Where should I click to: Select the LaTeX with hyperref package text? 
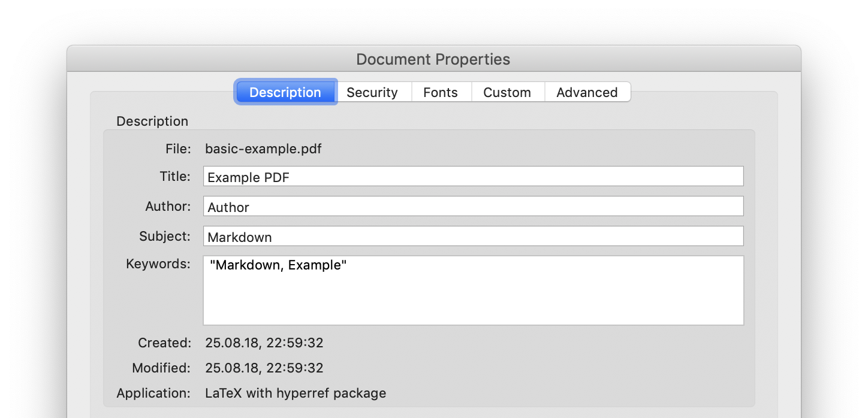pyautogui.click(x=296, y=393)
